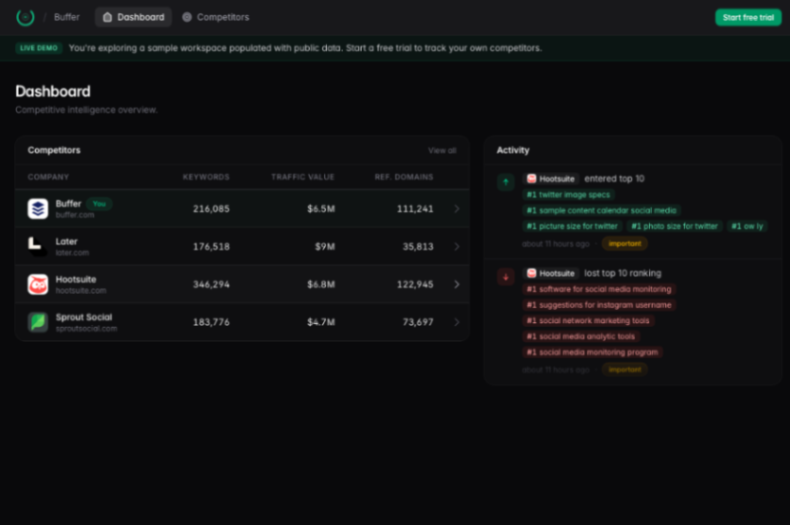Select social media monitoring program tag
Image resolution: width=790 pixels, height=525 pixels.
(x=592, y=352)
